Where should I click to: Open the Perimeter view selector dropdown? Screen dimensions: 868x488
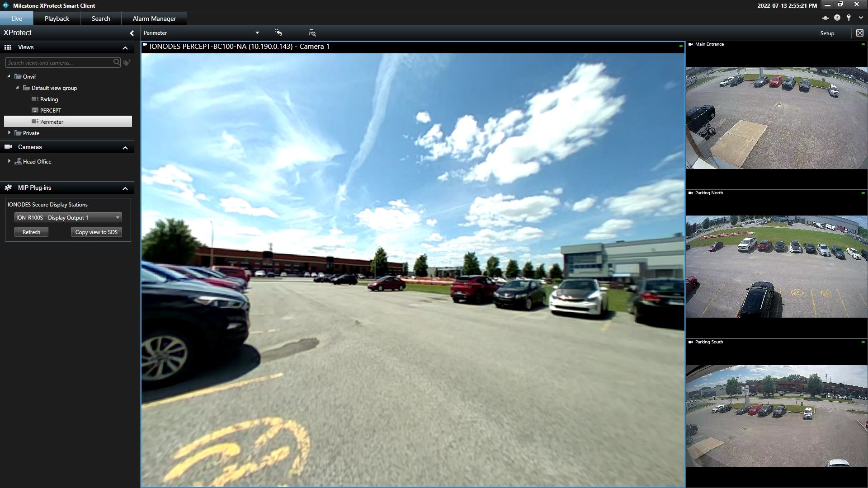[x=257, y=33]
